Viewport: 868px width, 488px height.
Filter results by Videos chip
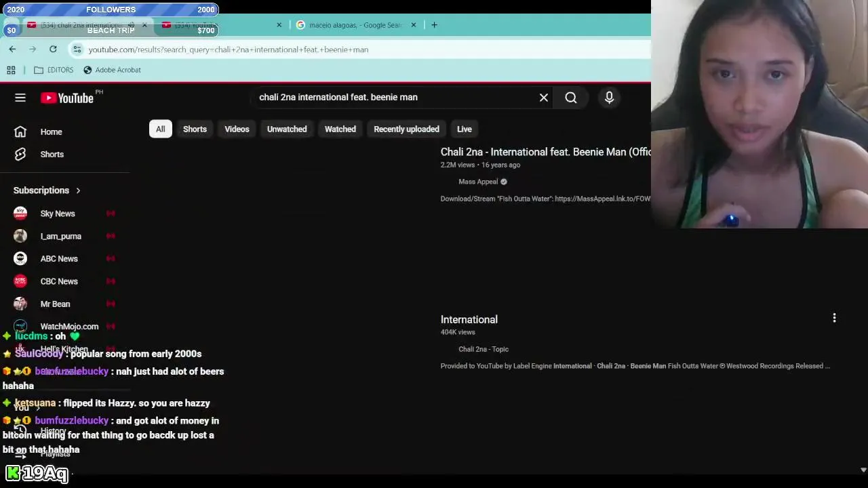coord(237,129)
